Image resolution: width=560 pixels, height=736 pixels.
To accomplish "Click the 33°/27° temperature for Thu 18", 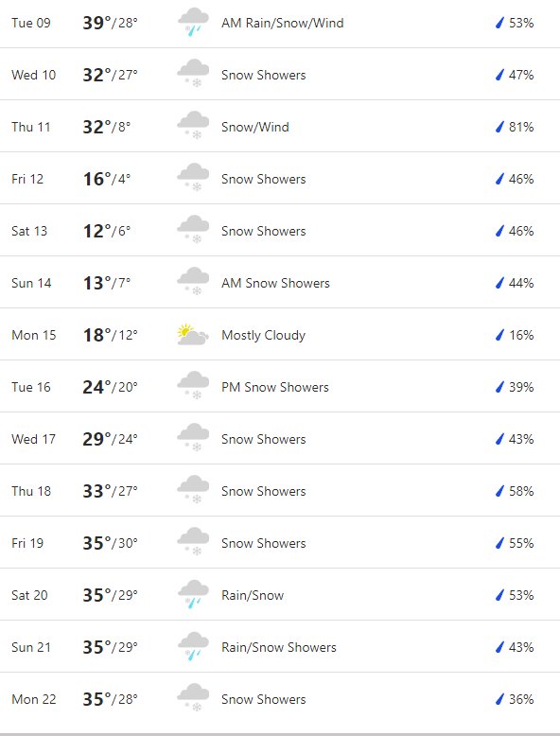I will [111, 491].
